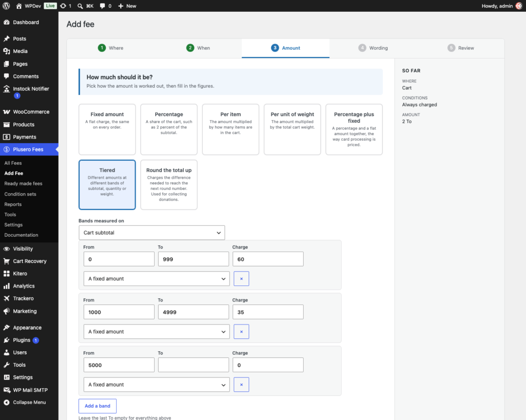Go to the Review step tab
The image size is (526, 420).
461,48
